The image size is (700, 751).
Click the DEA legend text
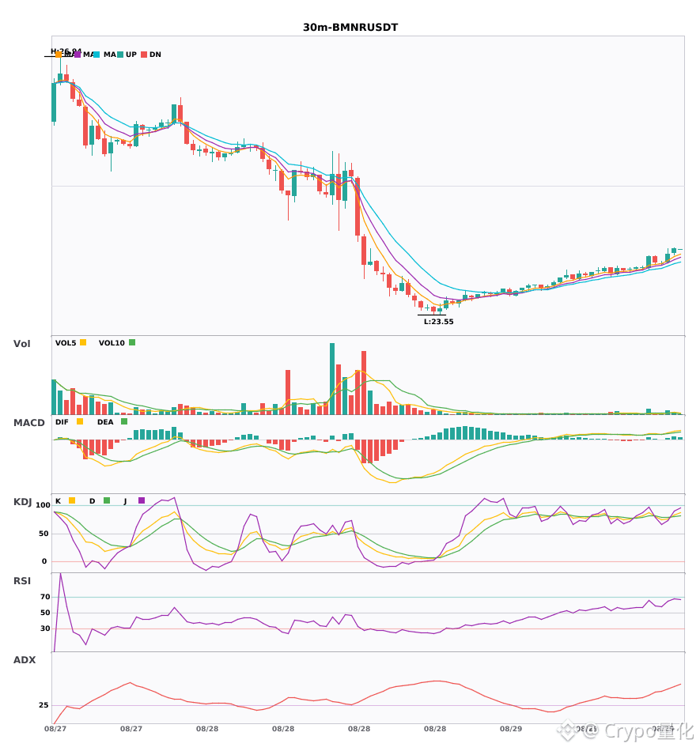105,422
